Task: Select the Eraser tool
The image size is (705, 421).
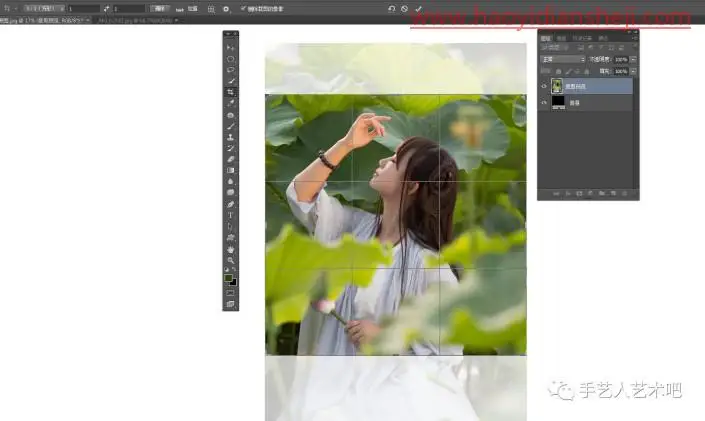Action: [x=231, y=159]
